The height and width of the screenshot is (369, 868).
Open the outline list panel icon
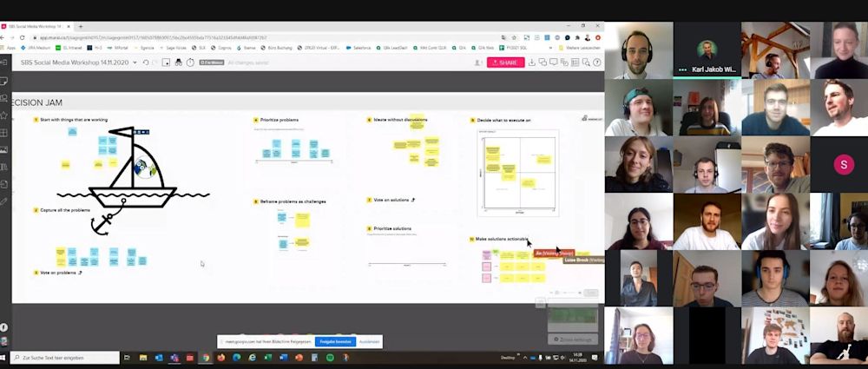(575, 63)
